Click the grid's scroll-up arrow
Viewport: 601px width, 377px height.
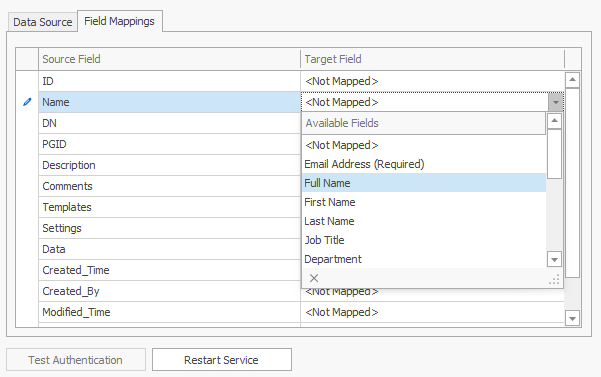click(572, 80)
